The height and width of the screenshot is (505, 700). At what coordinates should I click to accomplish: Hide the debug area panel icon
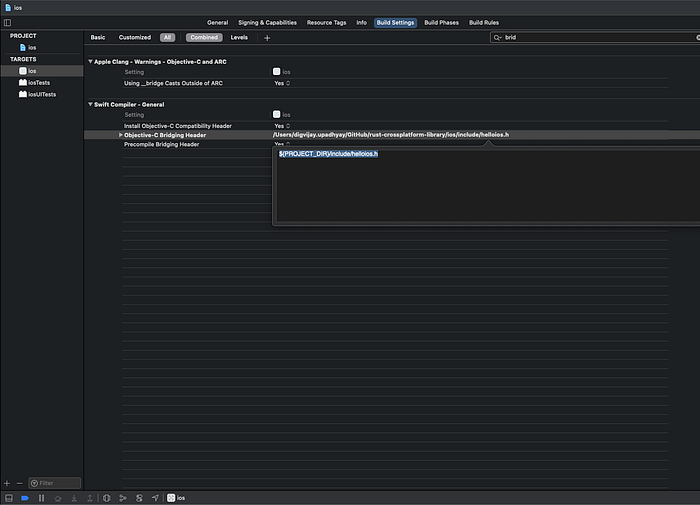click(x=9, y=498)
